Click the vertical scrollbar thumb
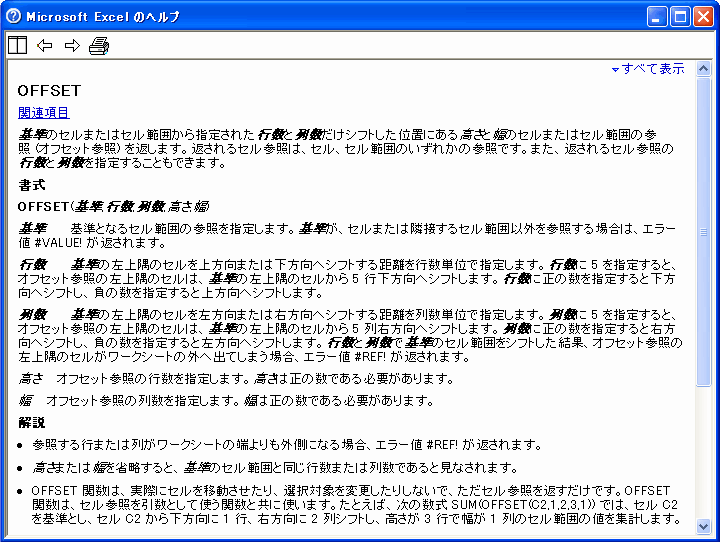Screen dimensions: 720x542 point(703,232)
